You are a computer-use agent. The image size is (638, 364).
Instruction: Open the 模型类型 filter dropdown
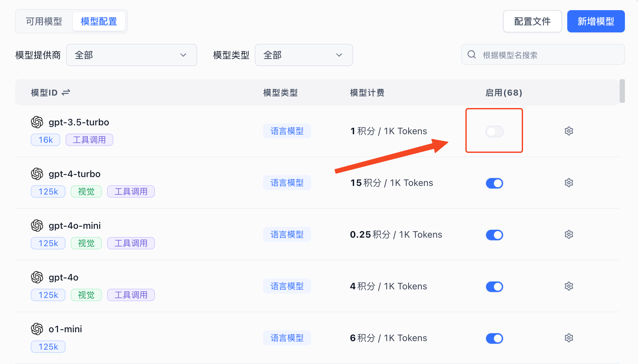(x=304, y=55)
